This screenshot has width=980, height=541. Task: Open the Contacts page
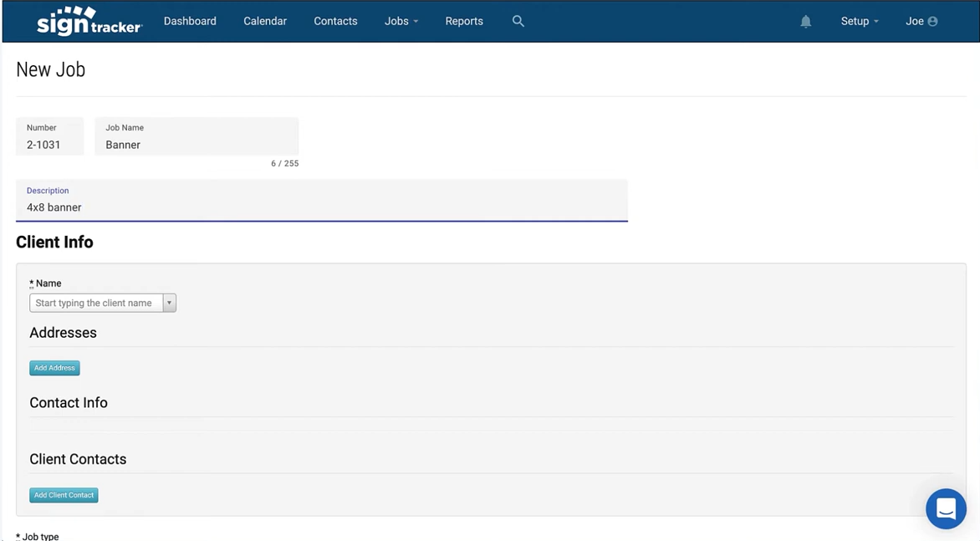335,21
